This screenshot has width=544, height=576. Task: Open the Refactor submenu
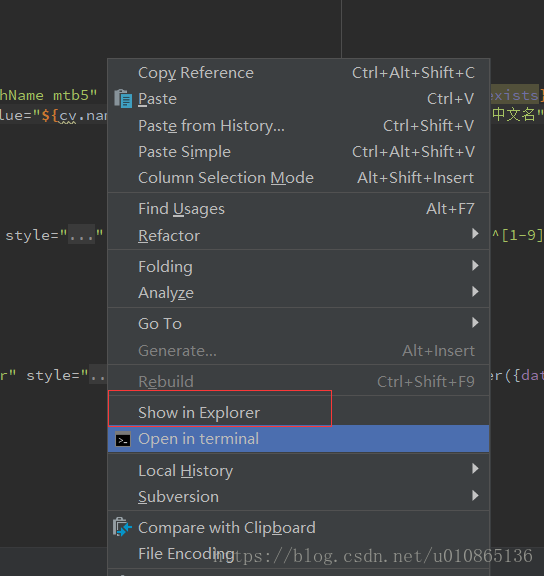coord(298,235)
